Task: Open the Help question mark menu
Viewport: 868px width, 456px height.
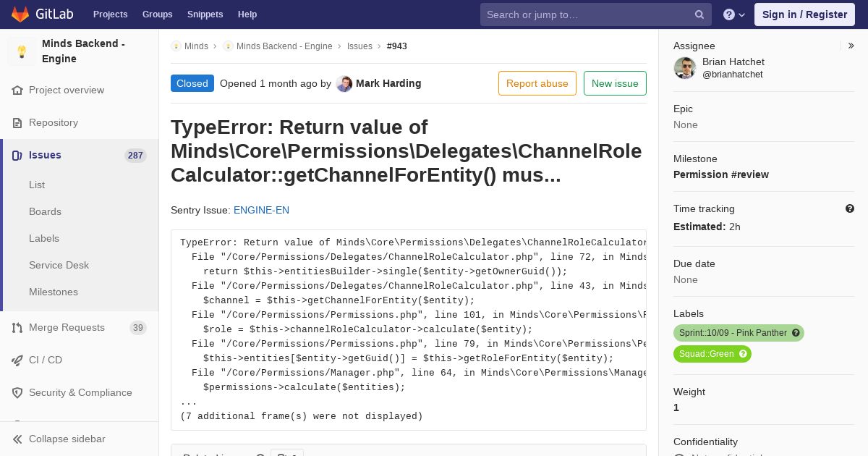Action: click(734, 14)
